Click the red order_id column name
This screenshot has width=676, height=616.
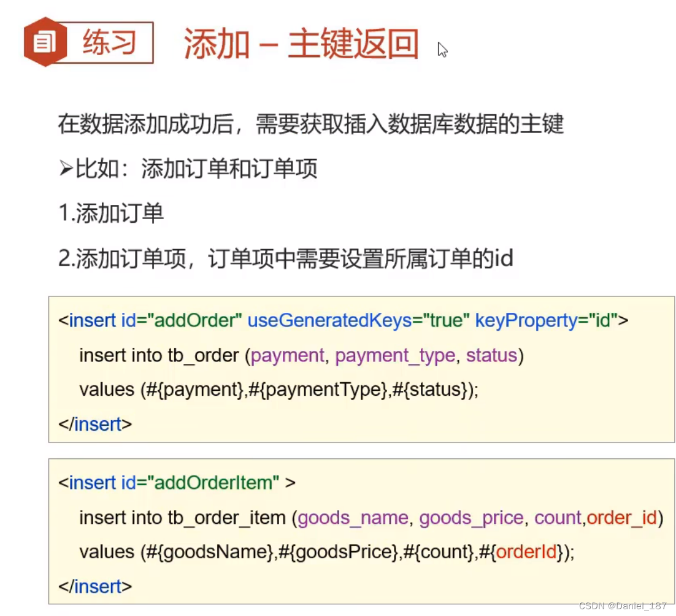pyautogui.click(x=621, y=518)
